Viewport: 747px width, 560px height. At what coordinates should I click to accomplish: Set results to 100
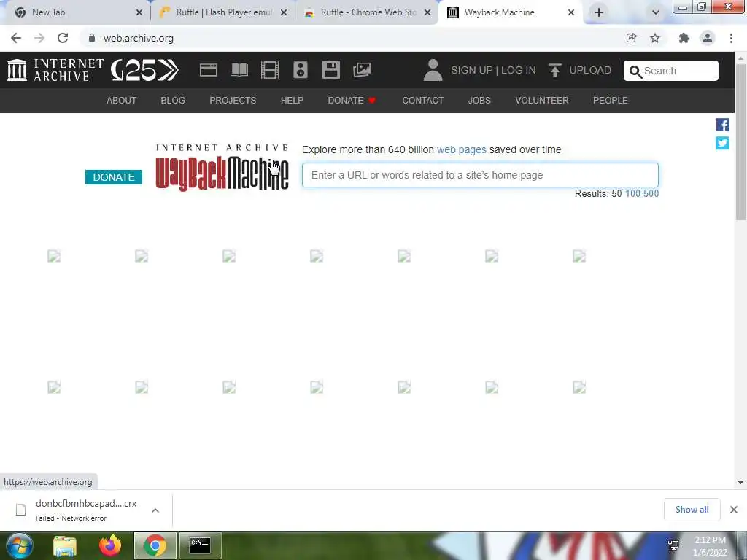632,193
